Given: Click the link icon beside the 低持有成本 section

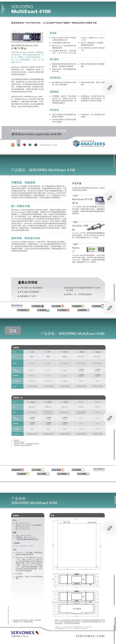Looking at the screenshot, I should [110, 88].
